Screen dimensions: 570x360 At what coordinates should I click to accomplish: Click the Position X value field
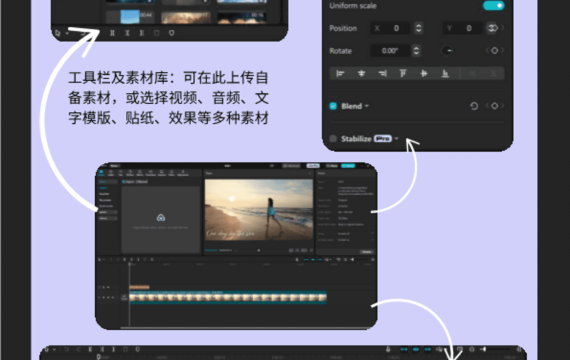point(391,28)
